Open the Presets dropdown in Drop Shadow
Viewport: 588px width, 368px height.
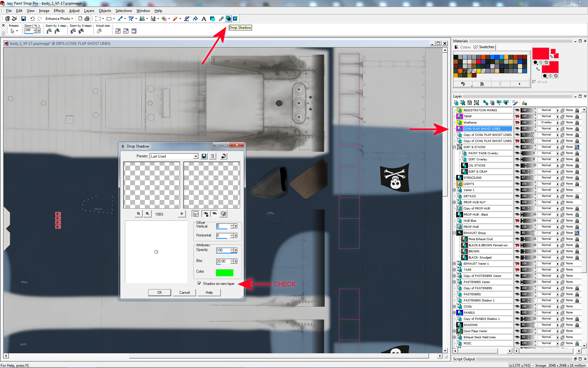[x=195, y=156]
